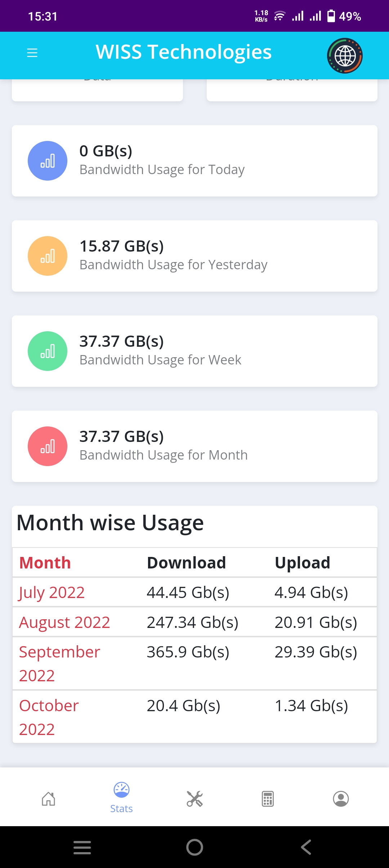Image resolution: width=389 pixels, height=868 pixels.
Task: Go to Home in the bottom bar
Action: (48, 799)
